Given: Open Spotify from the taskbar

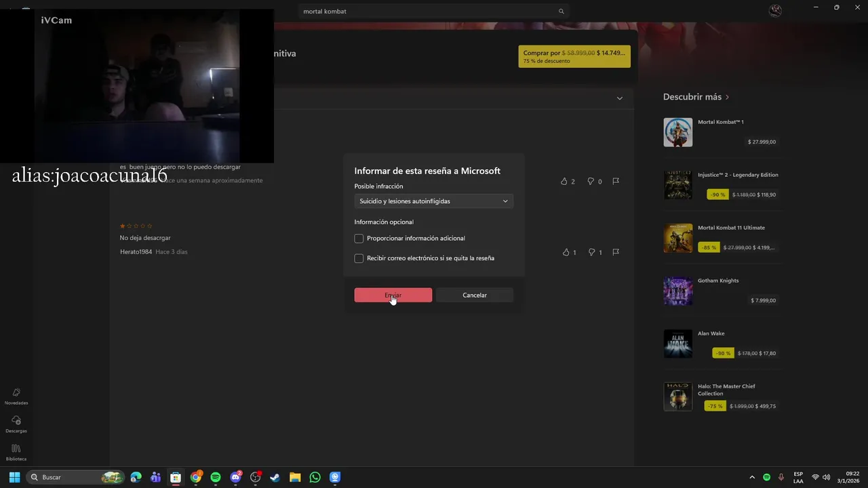Looking at the screenshot, I should tap(216, 477).
